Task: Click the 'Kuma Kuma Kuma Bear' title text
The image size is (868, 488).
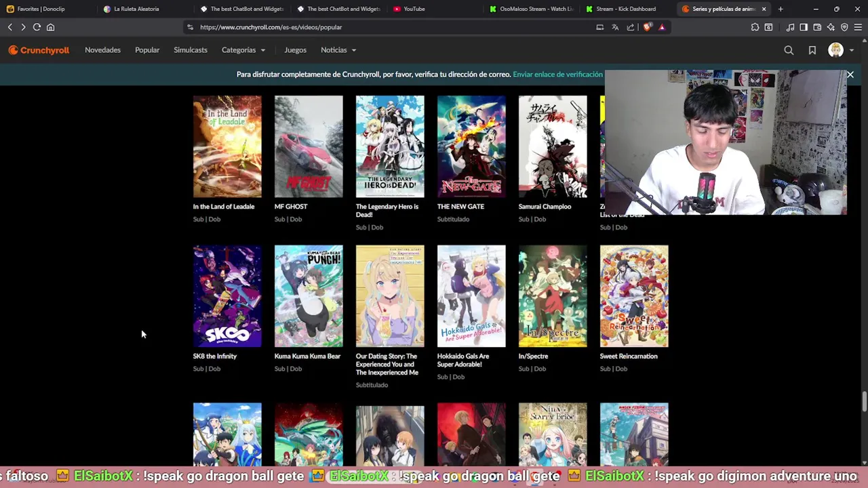Action: tap(307, 357)
